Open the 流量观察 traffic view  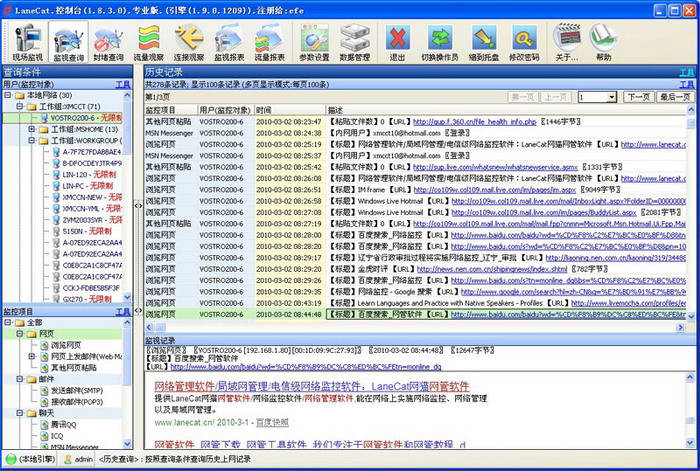pyautogui.click(x=149, y=43)
